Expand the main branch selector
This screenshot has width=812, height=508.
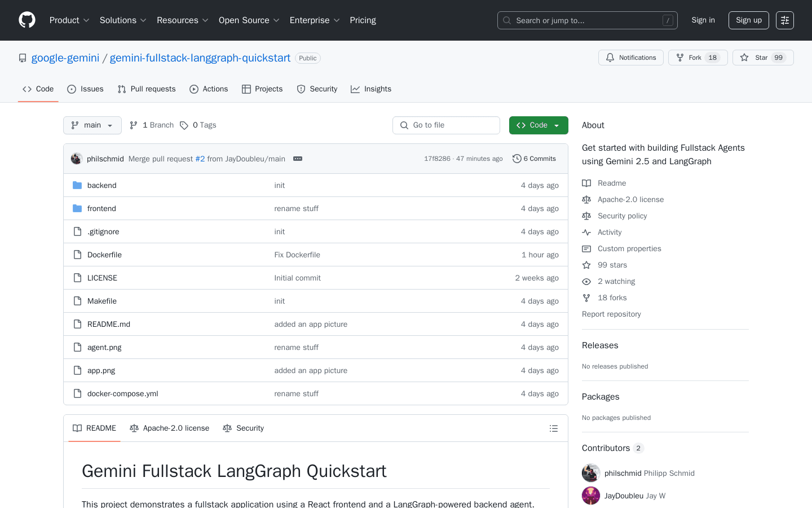point(92,125)
